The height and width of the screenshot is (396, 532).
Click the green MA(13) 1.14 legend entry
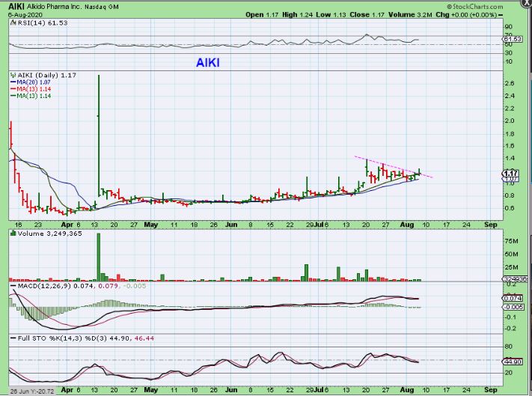tap(31, 96)
